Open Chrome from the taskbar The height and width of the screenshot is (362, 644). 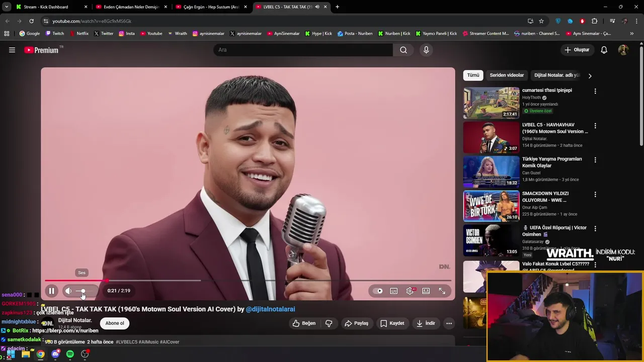click(40, 354)
